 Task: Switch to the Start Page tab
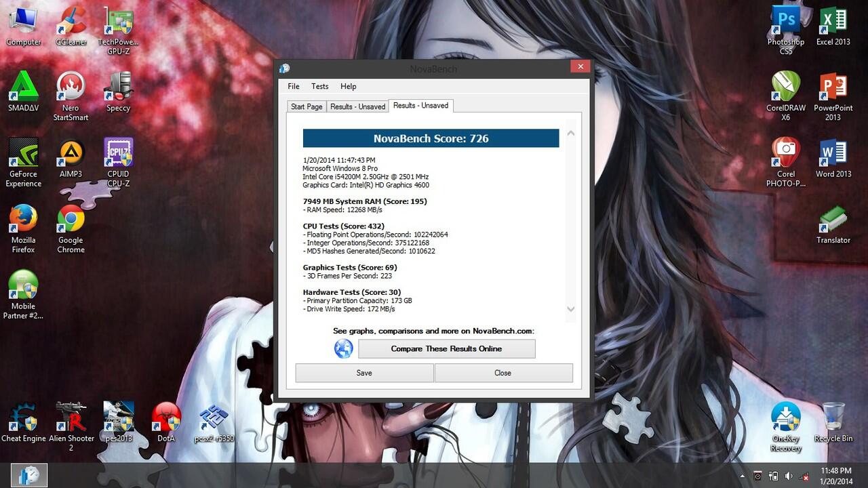tap(306, 106)
